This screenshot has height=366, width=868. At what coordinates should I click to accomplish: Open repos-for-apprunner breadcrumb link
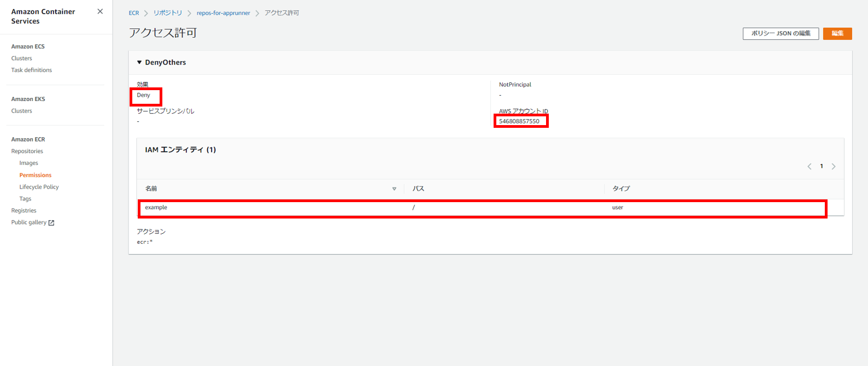224,13
